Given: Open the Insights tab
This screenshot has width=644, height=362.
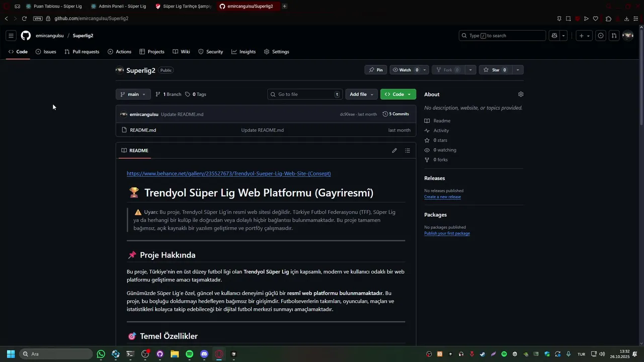Looking at the screenshot, I should tap(244, 52).
